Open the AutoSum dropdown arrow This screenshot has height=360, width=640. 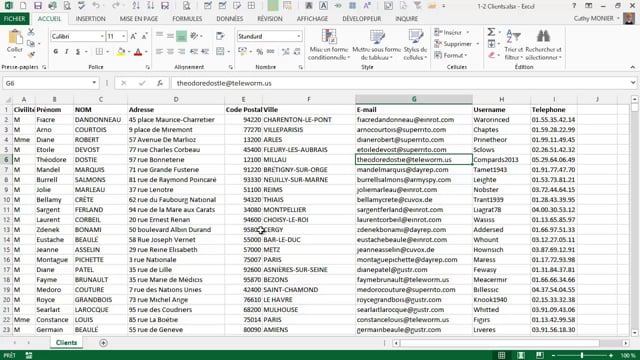500,32
